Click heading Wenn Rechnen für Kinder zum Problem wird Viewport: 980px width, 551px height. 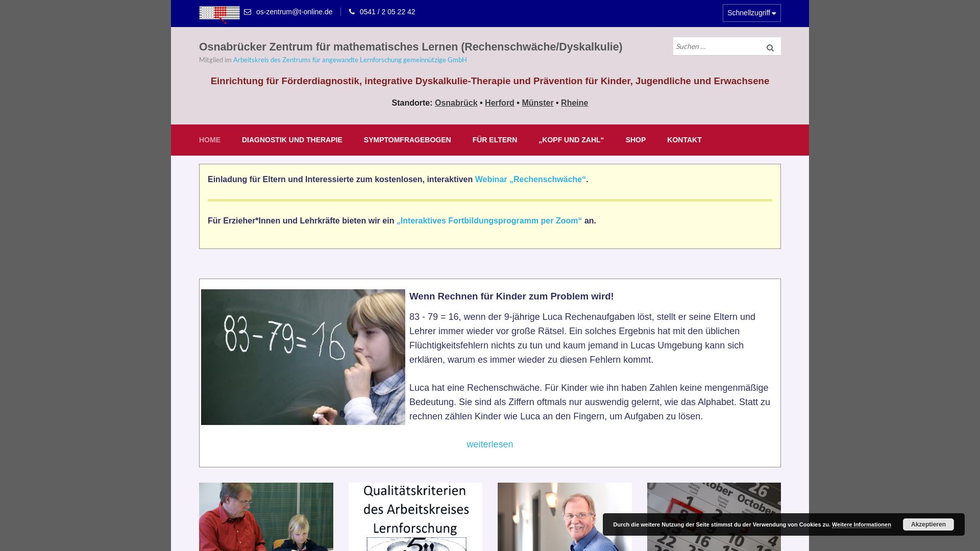click(511, 296)
